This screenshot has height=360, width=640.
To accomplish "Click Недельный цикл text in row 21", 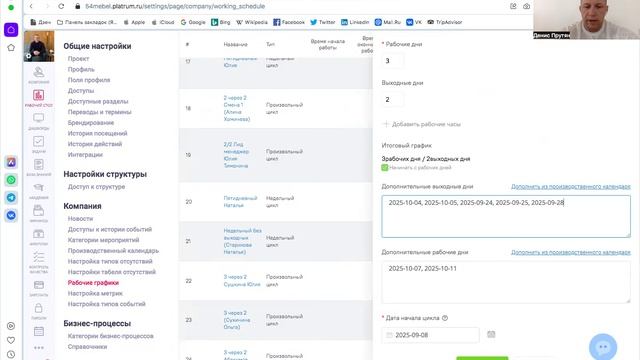I will point(280,241).
